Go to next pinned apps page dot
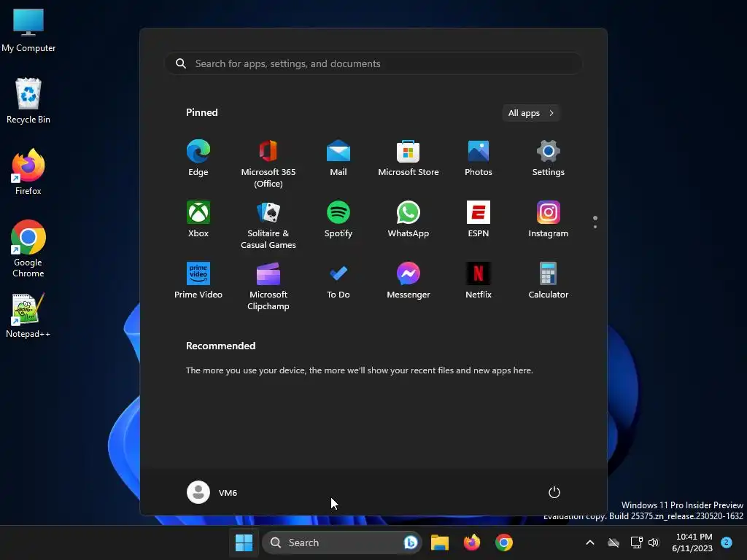This screenshot has width=747, height=560. 595,227
